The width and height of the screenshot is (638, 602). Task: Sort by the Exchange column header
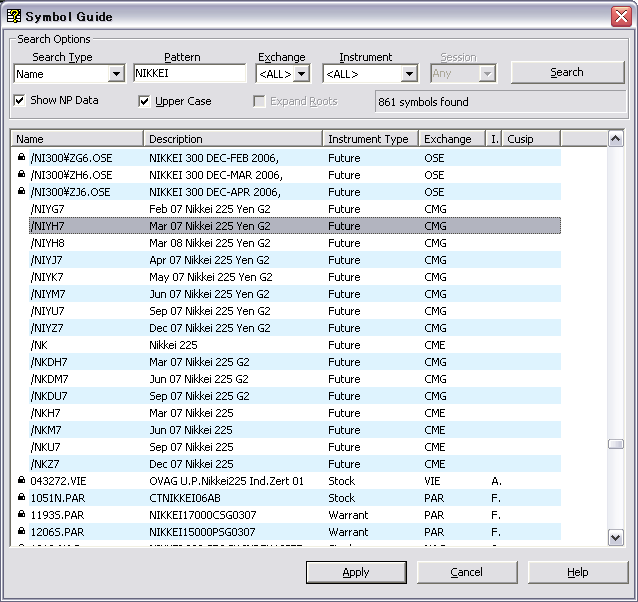coord(452,139)
